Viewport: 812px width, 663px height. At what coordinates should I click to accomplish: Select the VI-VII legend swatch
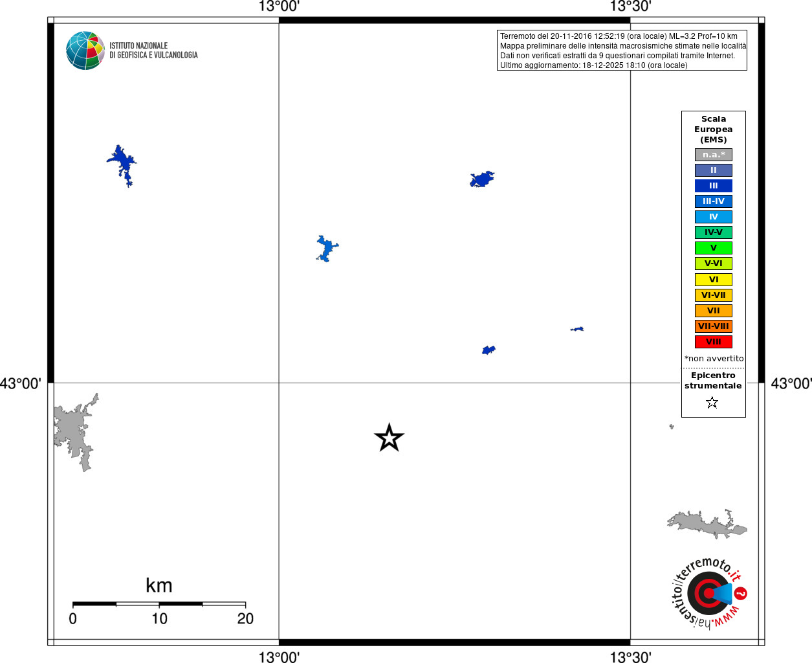pyautogui.click(x=714, y=295)
